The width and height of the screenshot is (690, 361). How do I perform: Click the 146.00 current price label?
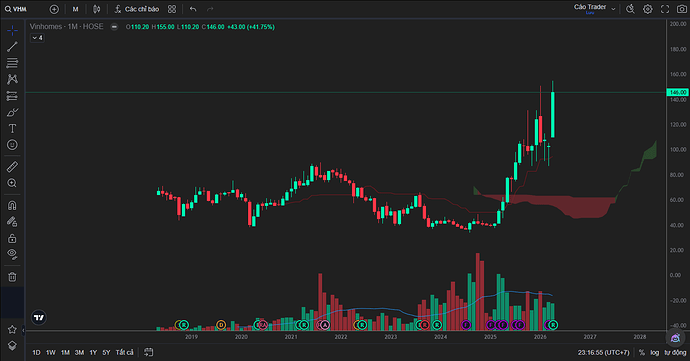tap(677, 92)
